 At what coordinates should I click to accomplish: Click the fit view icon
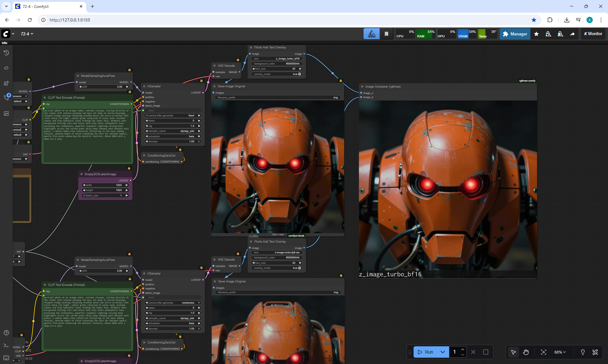coord(543,352)
